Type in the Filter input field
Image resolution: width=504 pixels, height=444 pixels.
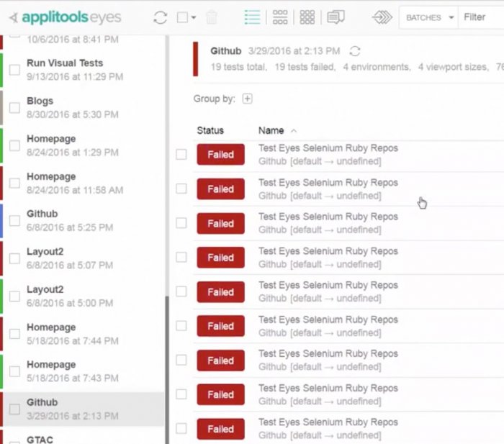tap(480, 17)
